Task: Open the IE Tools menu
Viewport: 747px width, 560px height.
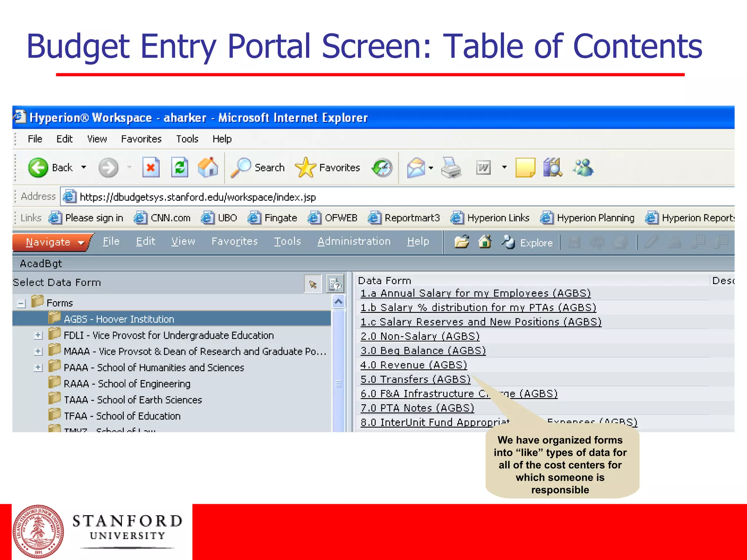Action: [187, 139]
